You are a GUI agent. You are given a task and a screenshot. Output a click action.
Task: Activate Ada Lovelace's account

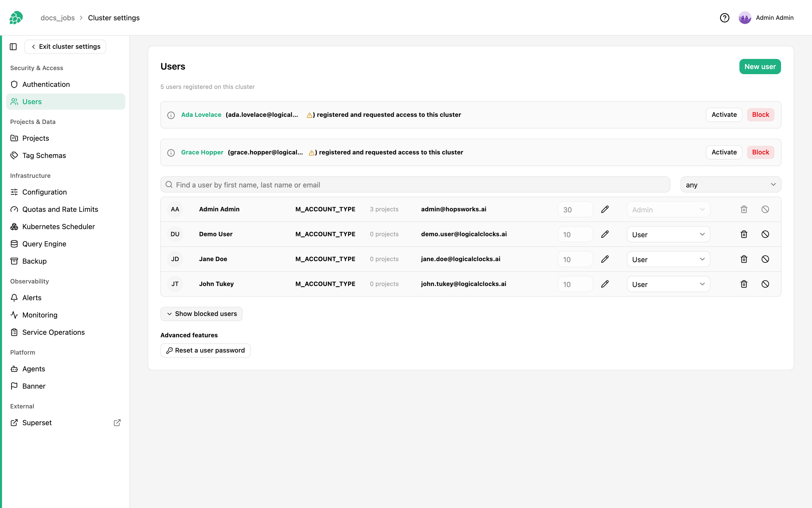[x=724, y=115]
